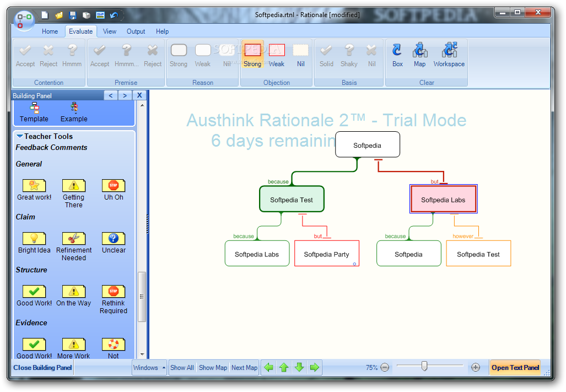Viewport: 566px width, 392px height.
Task: Open the Help ribbon tab
Action: (162, 31)
